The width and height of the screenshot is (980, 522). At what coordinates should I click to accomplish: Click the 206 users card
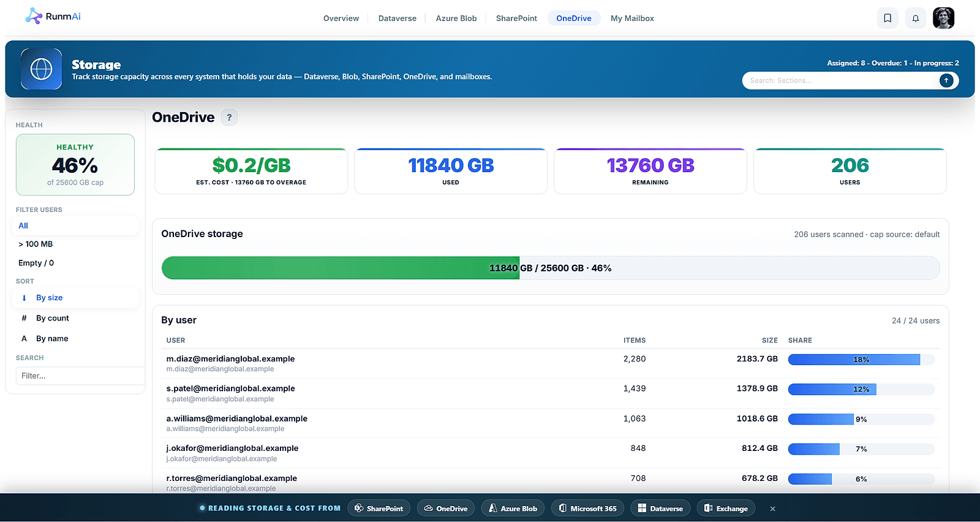pos(850,171)
